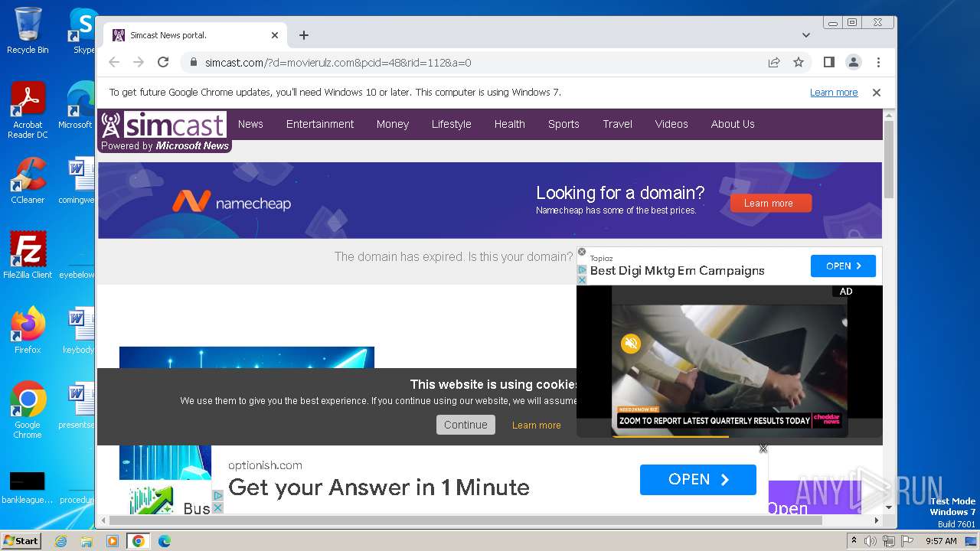Open the Entertainment section
980x551 pixels.
(x=320, y=124)
